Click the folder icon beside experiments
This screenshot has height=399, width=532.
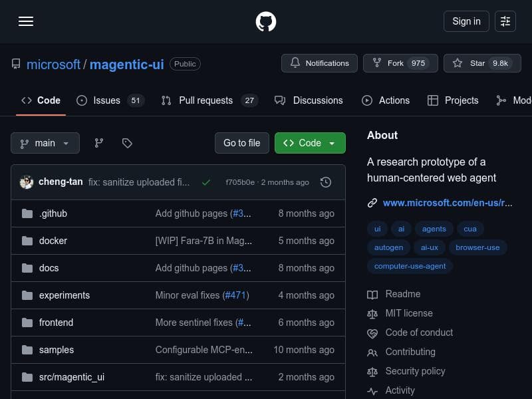tap(27, 295)
